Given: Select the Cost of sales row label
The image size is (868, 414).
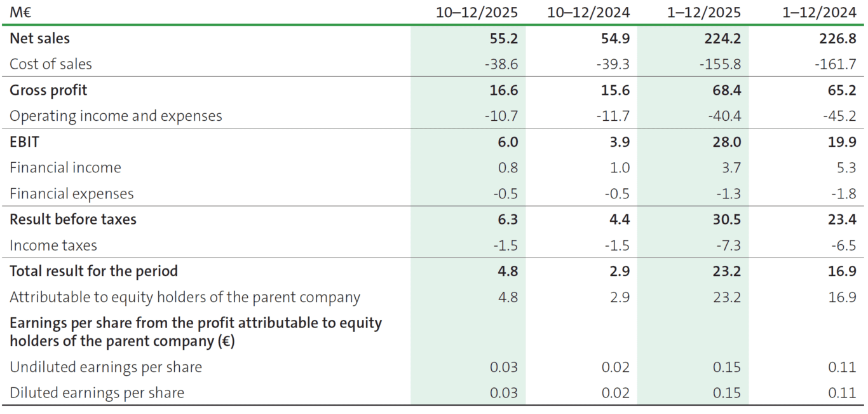Looking at the screenshot, I should click(x=51, y=64).
